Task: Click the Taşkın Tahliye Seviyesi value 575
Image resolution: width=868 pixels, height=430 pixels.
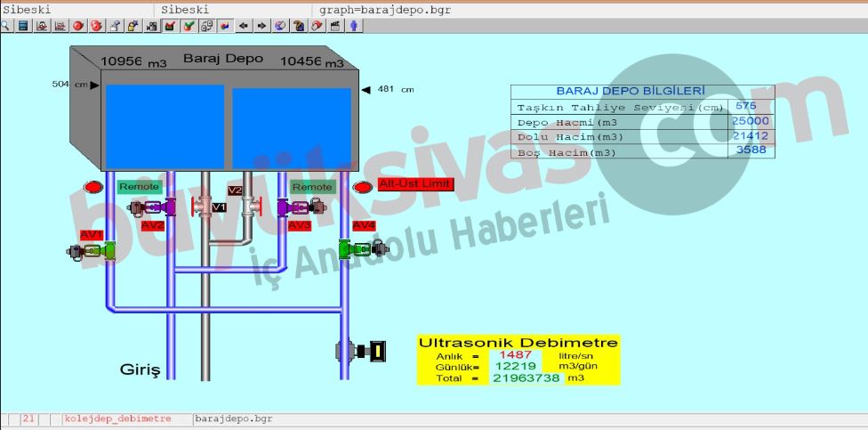Action: (x=747, y=106)
